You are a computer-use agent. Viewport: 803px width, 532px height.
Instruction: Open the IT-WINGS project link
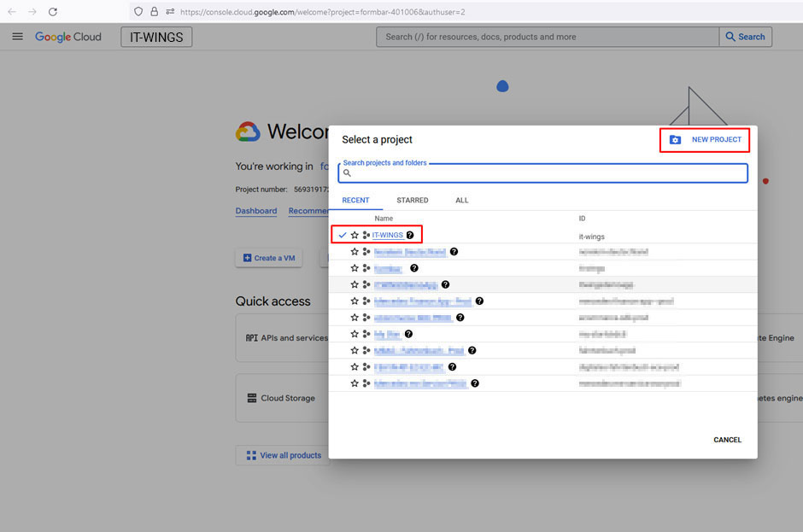pos(388,235)
